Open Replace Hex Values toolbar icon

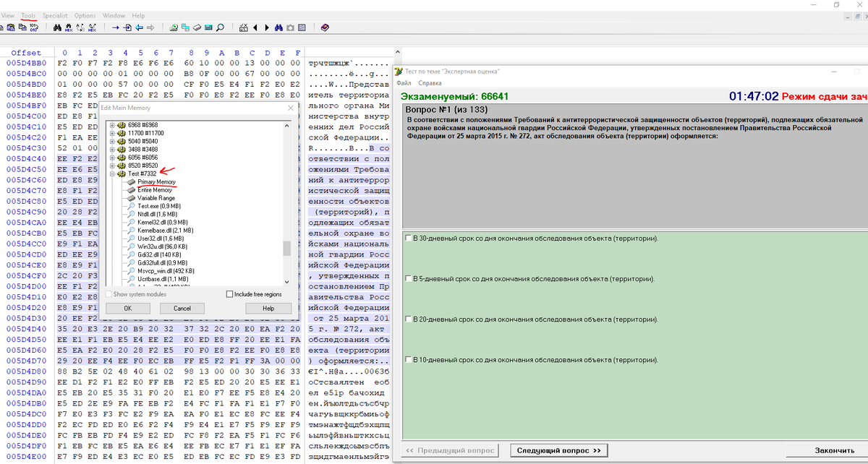pos(92,27)
